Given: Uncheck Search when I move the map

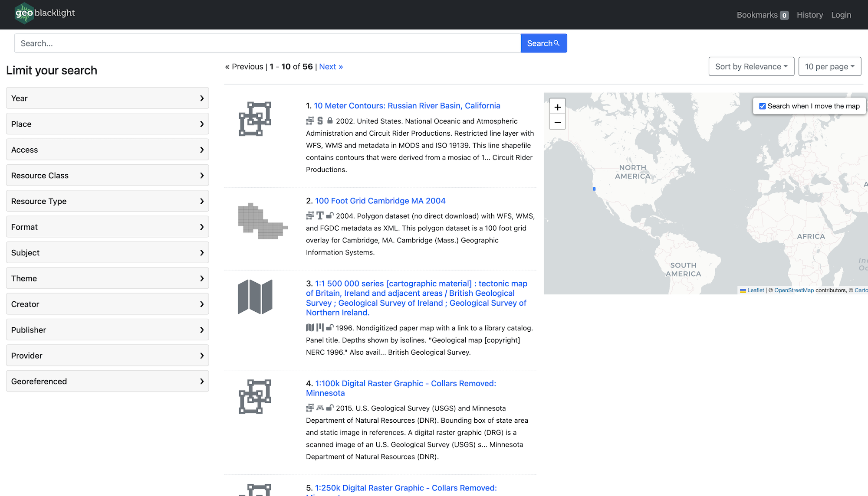Looking at the screenshot, I should (x=763, y=106).
